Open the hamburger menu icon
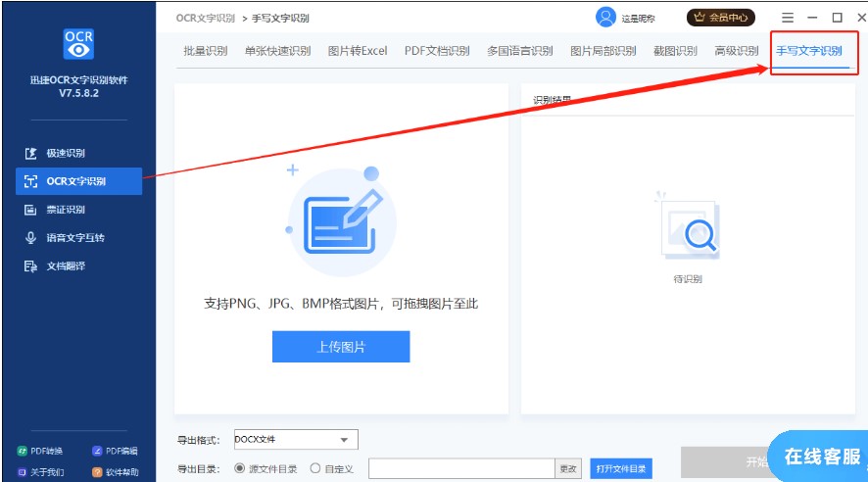 point(788,18)
